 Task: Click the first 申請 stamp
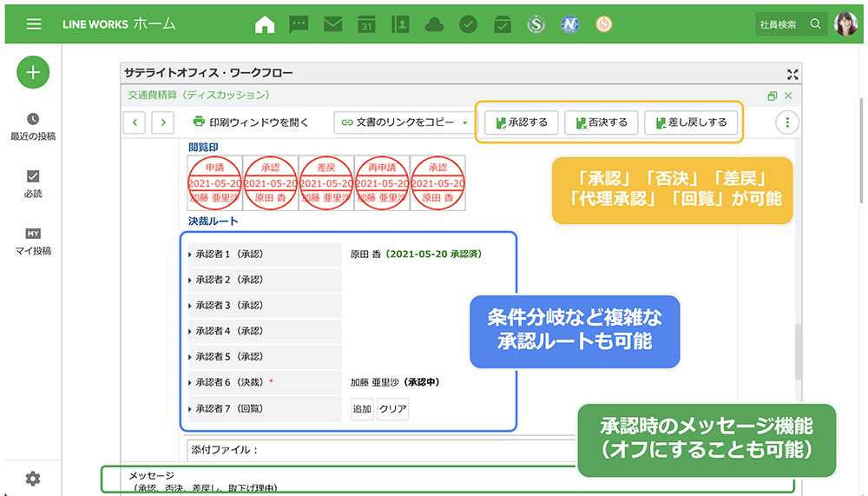[x=215, y=183]
